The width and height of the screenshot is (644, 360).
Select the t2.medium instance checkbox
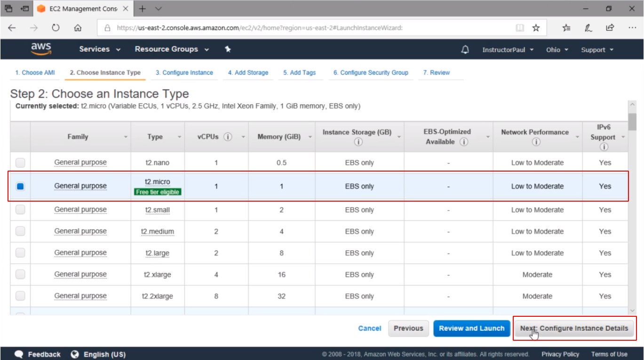pos(20,231)
